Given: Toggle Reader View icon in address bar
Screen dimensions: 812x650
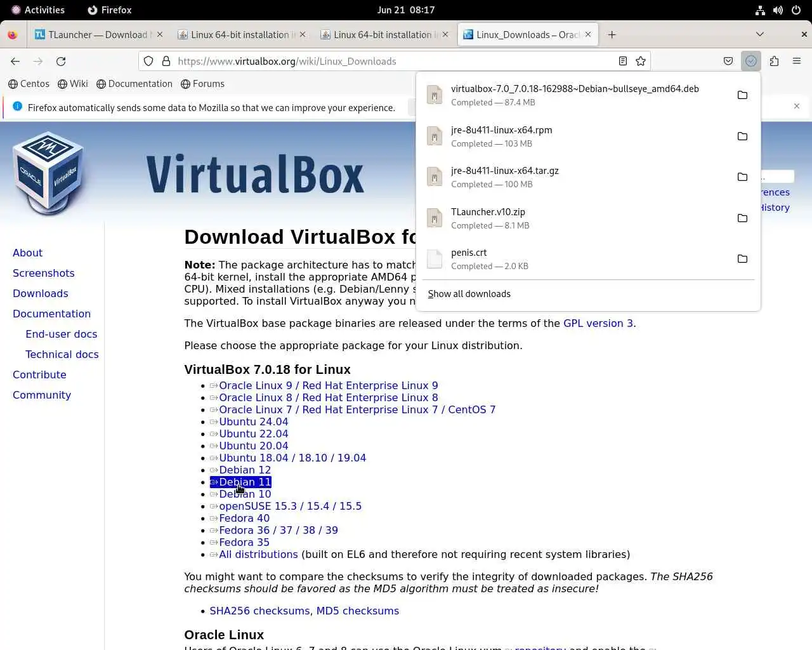Looking at the screenshot, I should (623, 61).
